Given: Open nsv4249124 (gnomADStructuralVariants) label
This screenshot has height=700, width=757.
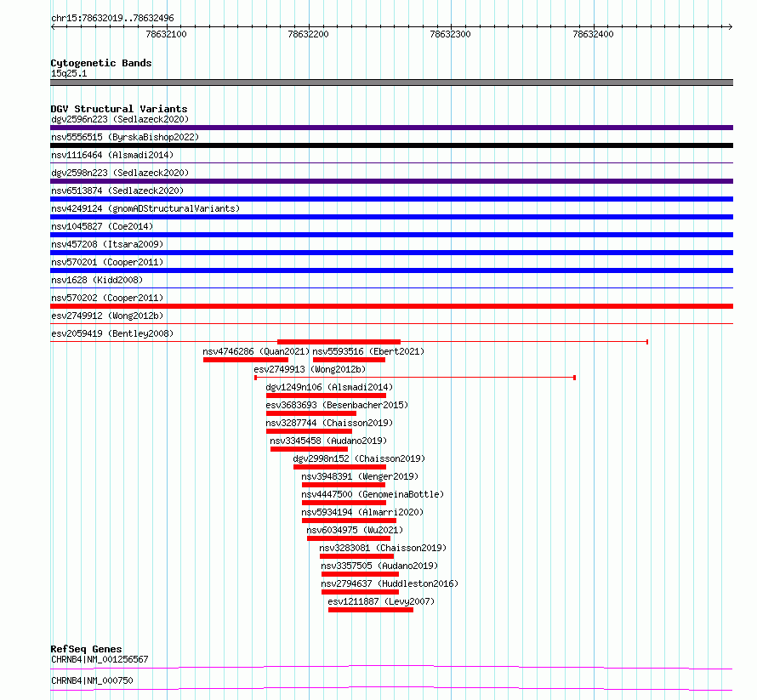Looking at the screenshot, I should pyautogui.click(x=145, y=208).
